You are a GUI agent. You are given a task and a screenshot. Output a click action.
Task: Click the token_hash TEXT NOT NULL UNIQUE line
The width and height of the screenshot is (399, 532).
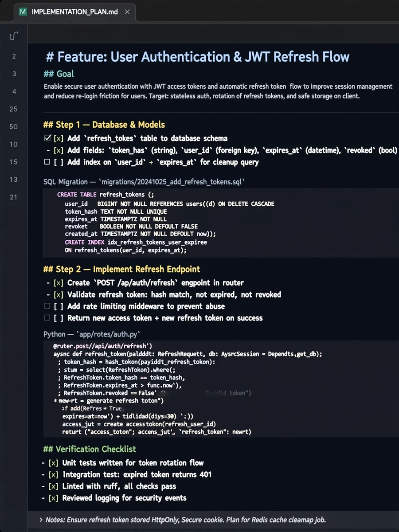coord(116,211)
